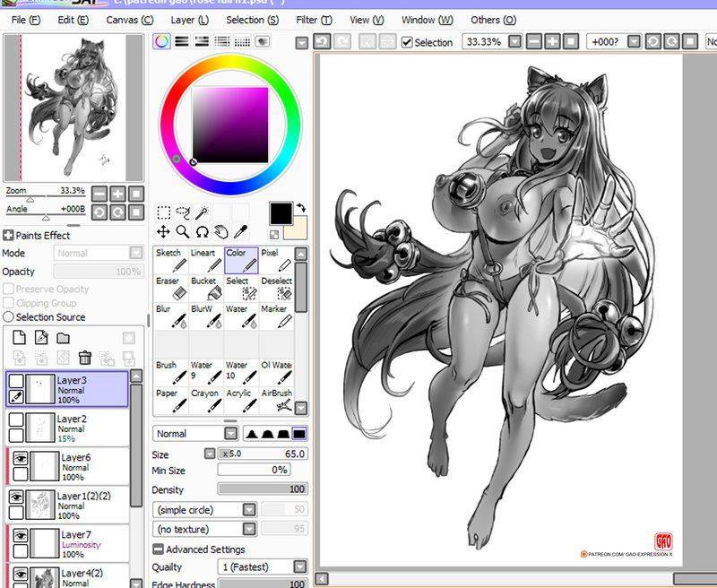Enable Selection Source option

click(8, 317)
